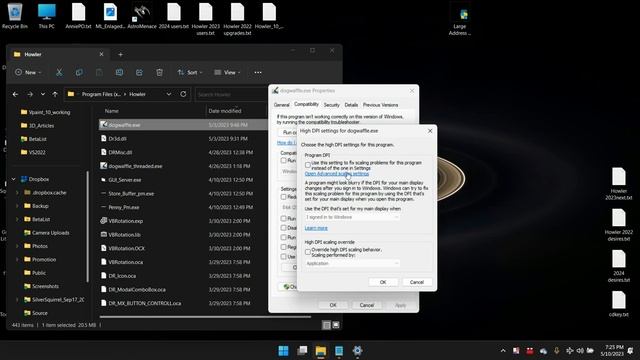The image size is (640, 360).
Task: Toggle Disable fullscreen optimizations checkbox in Properties
Action: [x=283, y=228]
